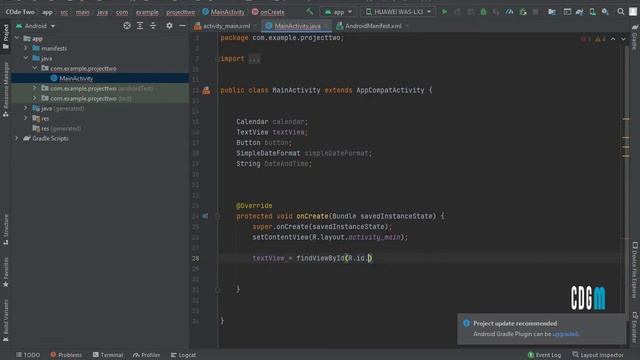Viewport: 640px width, 360px height.
Task: Click projecttwo in the breadcrumb path
Action: click(x=180, y=12)
